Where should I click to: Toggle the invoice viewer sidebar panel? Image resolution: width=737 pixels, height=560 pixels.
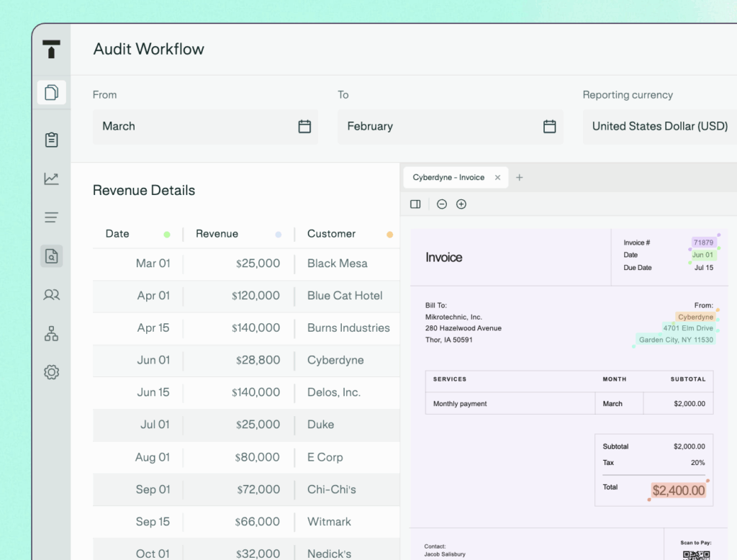415,204
